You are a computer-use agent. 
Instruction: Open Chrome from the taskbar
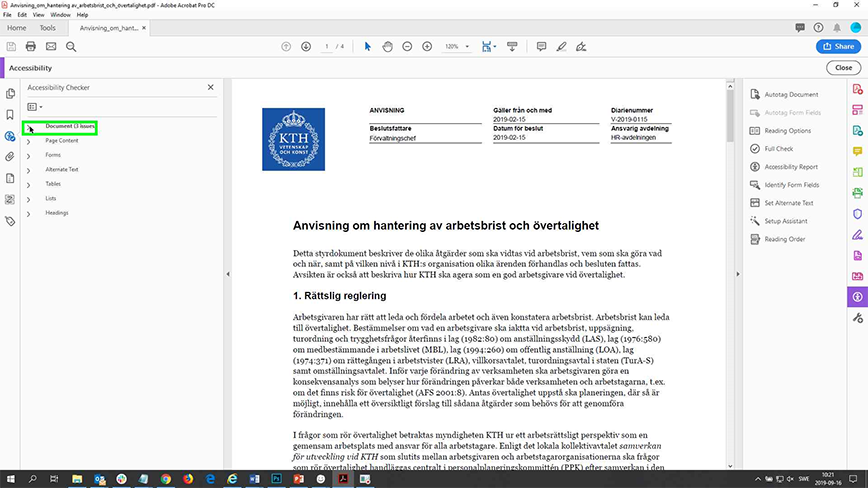click(x=166, y=479)
